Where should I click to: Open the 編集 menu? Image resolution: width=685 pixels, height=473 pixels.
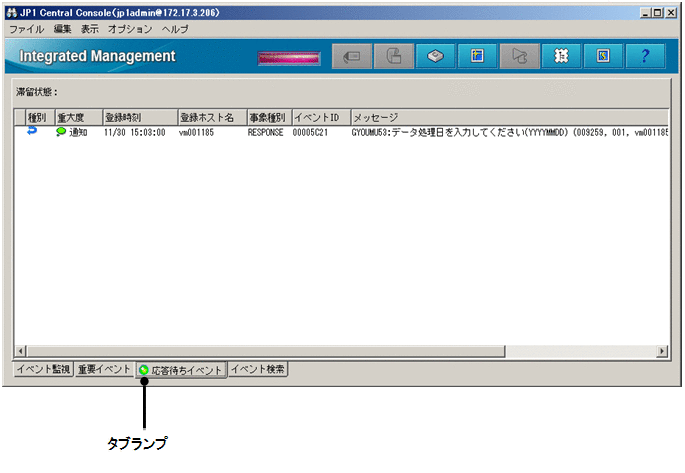point(62,29)
